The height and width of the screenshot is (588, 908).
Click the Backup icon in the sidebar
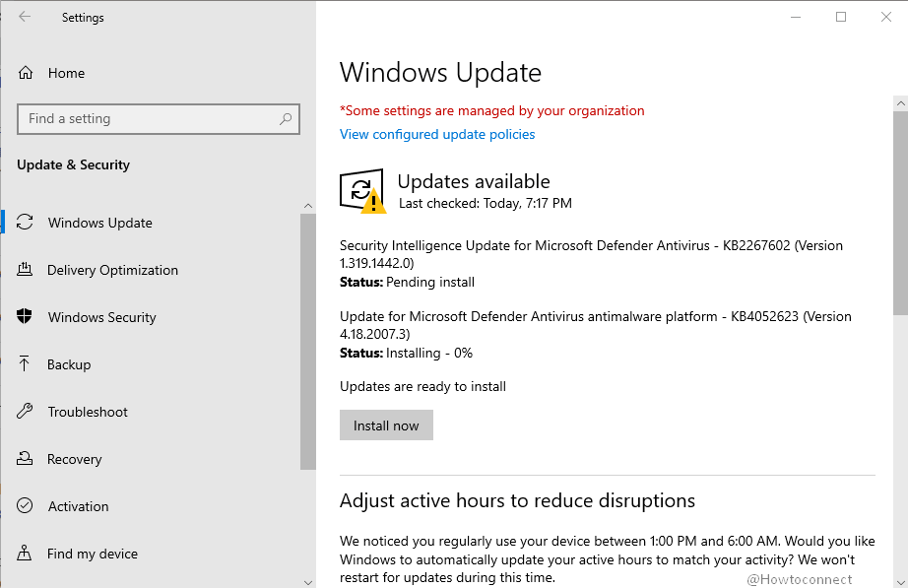27,364
